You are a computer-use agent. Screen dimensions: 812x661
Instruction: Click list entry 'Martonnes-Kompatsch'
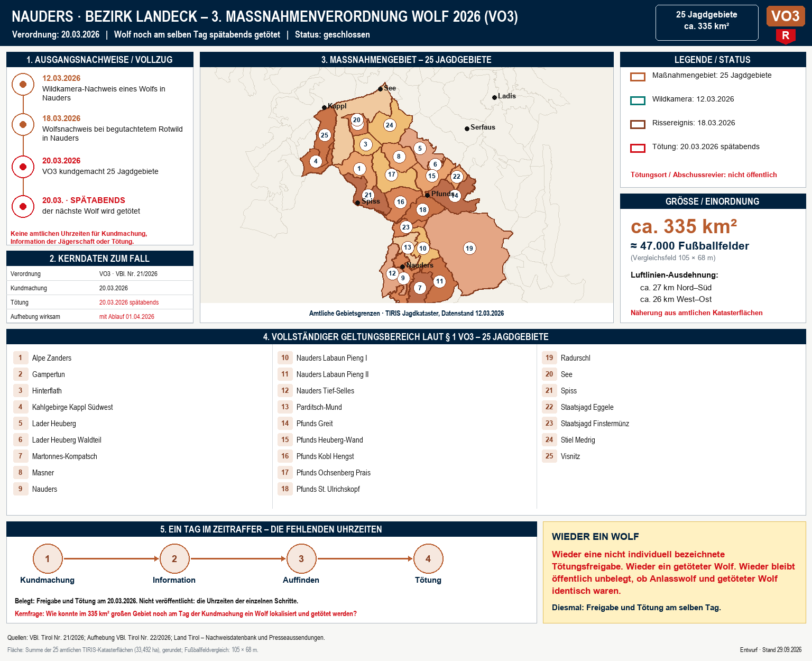[x=64, y=456]
